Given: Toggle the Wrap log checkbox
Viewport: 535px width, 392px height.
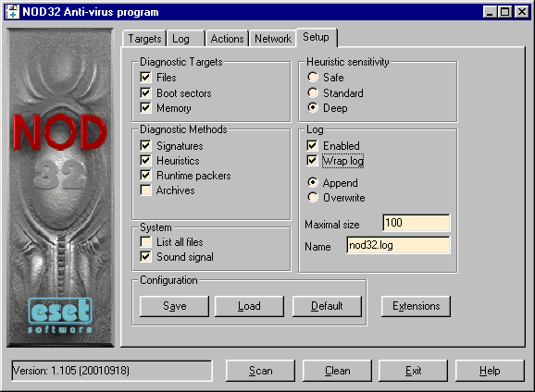Looking at the screenshot, I should coord(312,160).
